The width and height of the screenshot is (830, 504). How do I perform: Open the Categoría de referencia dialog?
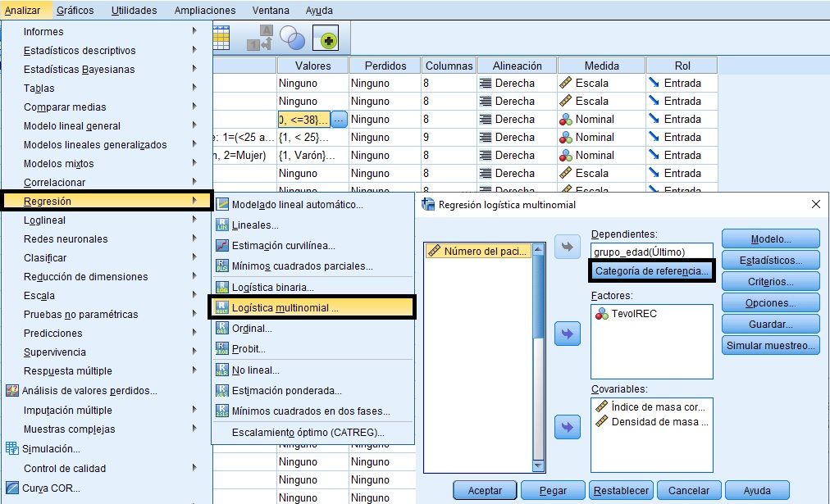tap(653, 271)
